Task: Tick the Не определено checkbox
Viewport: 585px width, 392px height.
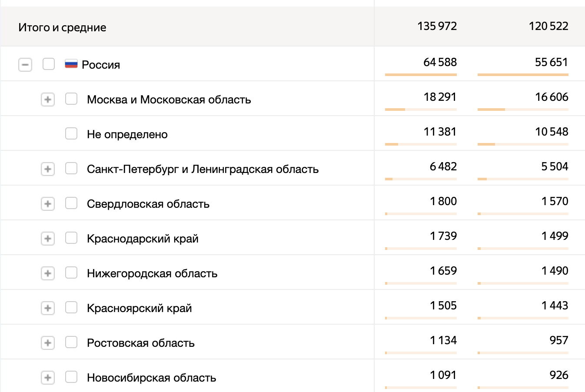Action: tap(71, 133)
